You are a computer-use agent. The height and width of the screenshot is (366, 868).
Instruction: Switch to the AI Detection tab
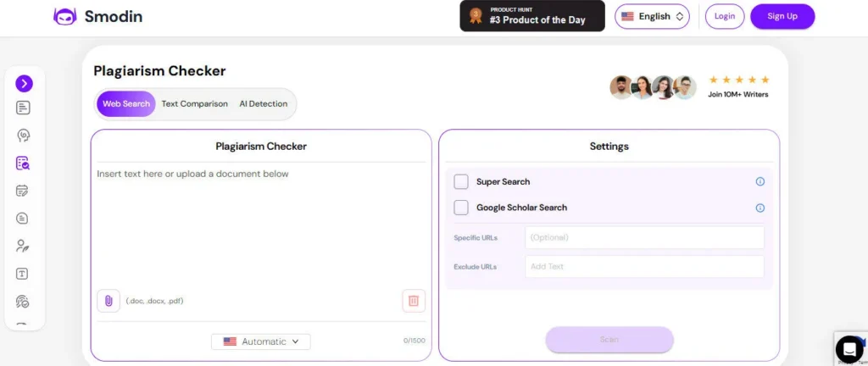tap(264, 104)
